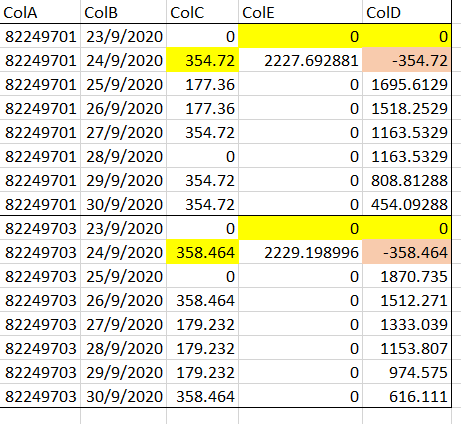The image size is (461, 424).
Task: Click the orange cell showing -354.72
Action: click(x=407, y=60)
